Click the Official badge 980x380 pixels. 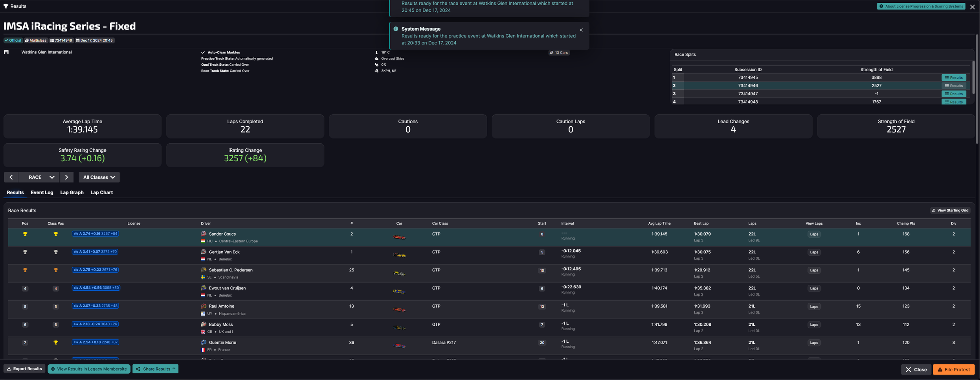pyautogui.click(x=13, y=40)
